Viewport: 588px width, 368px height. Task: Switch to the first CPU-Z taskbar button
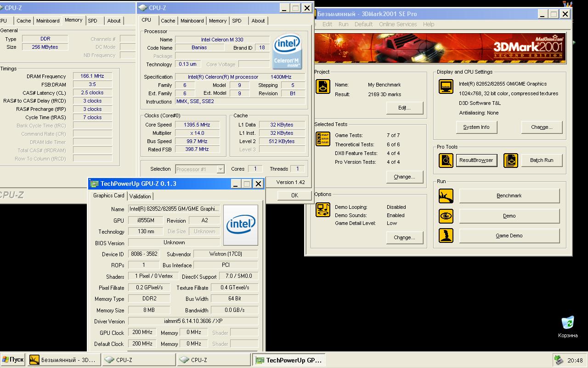138,360
